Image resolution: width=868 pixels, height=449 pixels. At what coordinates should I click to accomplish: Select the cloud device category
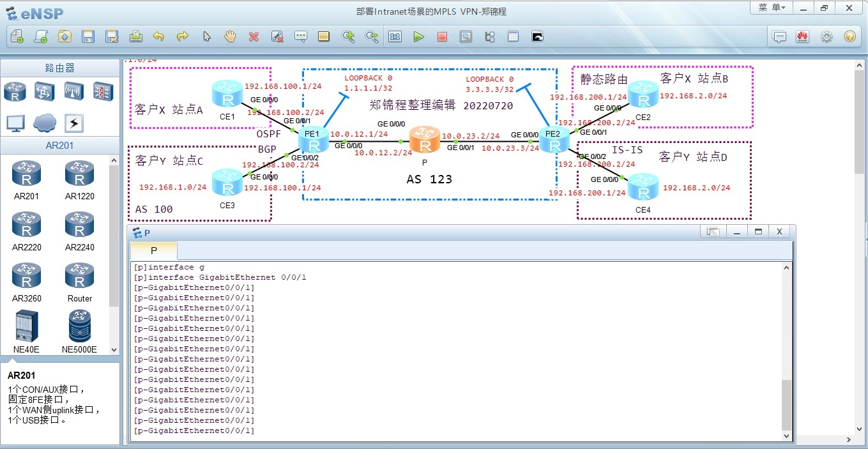pos(45,123)
